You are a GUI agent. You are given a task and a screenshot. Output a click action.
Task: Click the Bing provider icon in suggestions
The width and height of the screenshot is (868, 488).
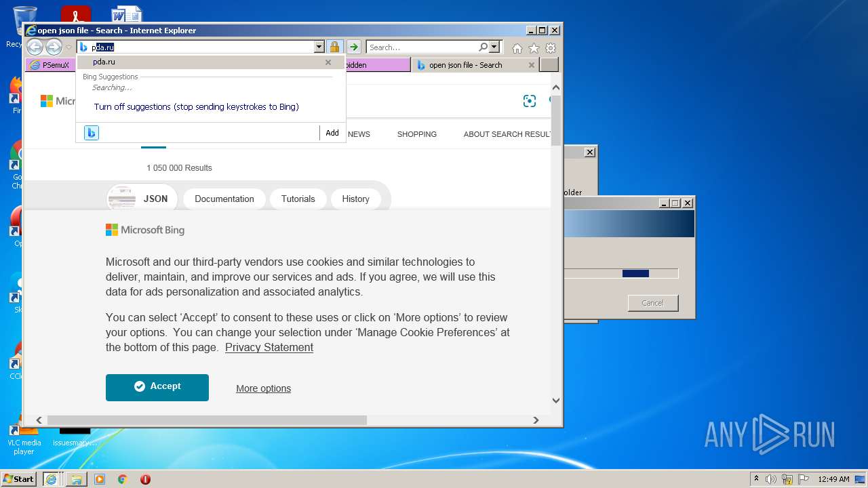click(x=92, y=133)
